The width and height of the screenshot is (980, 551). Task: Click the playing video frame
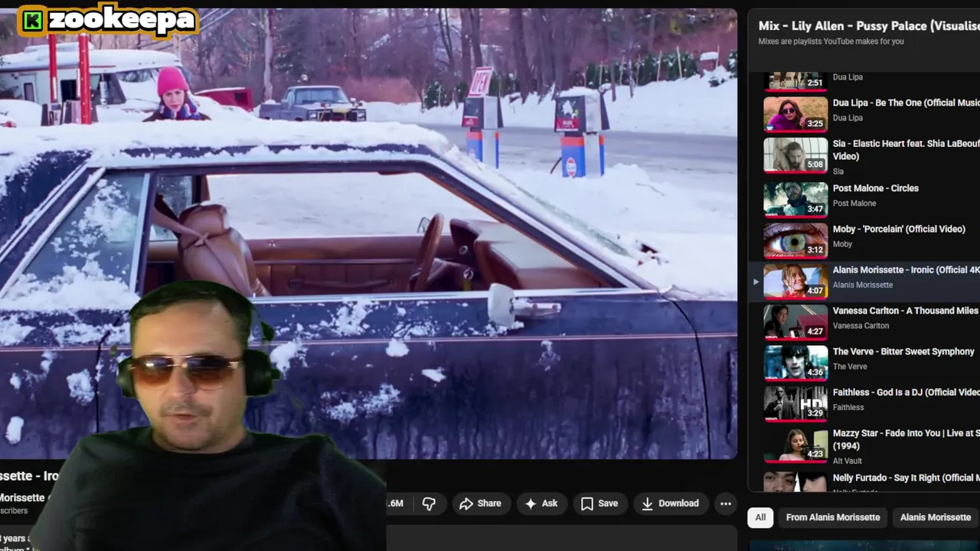[368, 233]
